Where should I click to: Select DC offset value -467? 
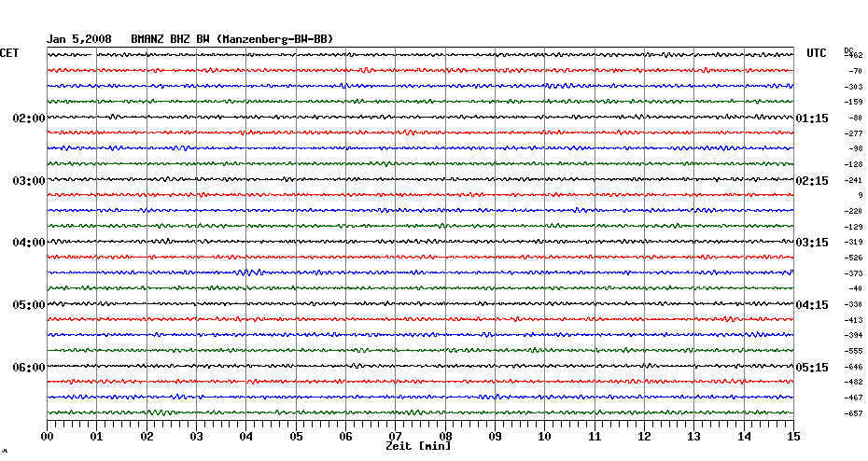[854, 398]
